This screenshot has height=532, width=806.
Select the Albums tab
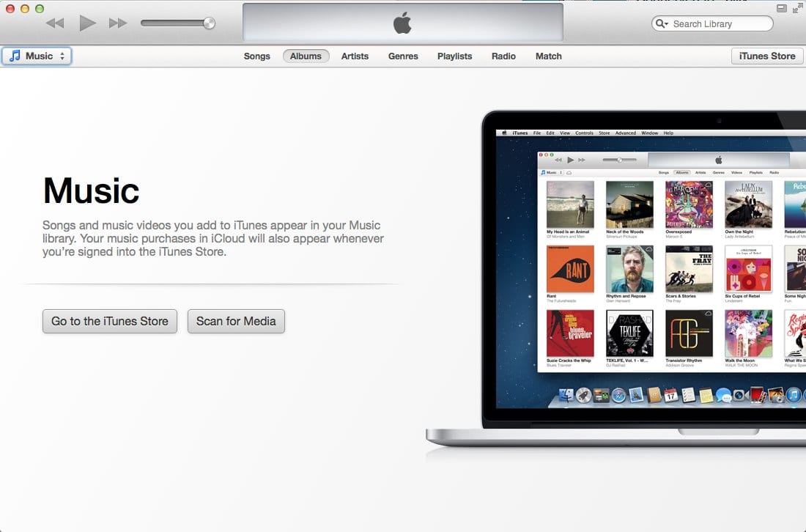tap(306, 56)
